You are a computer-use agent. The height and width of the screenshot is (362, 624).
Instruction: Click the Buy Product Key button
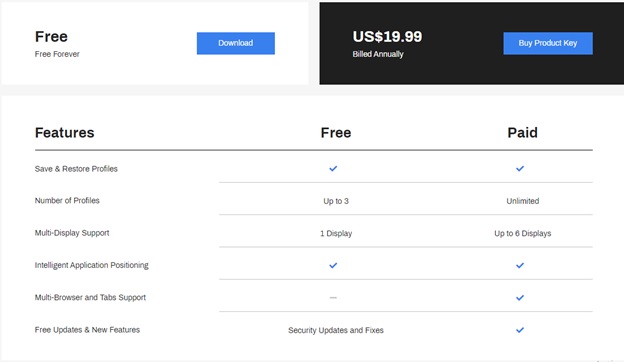point(548,43)
